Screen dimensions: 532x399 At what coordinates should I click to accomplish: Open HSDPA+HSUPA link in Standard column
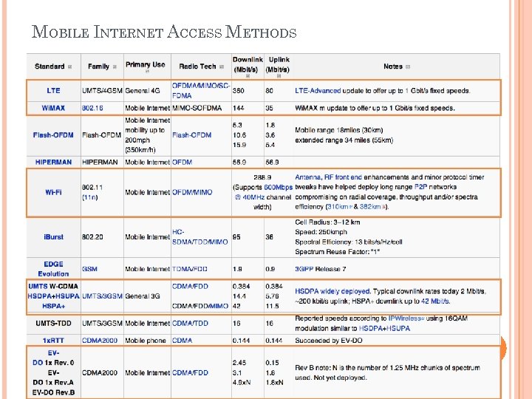(x=53, y=296)
